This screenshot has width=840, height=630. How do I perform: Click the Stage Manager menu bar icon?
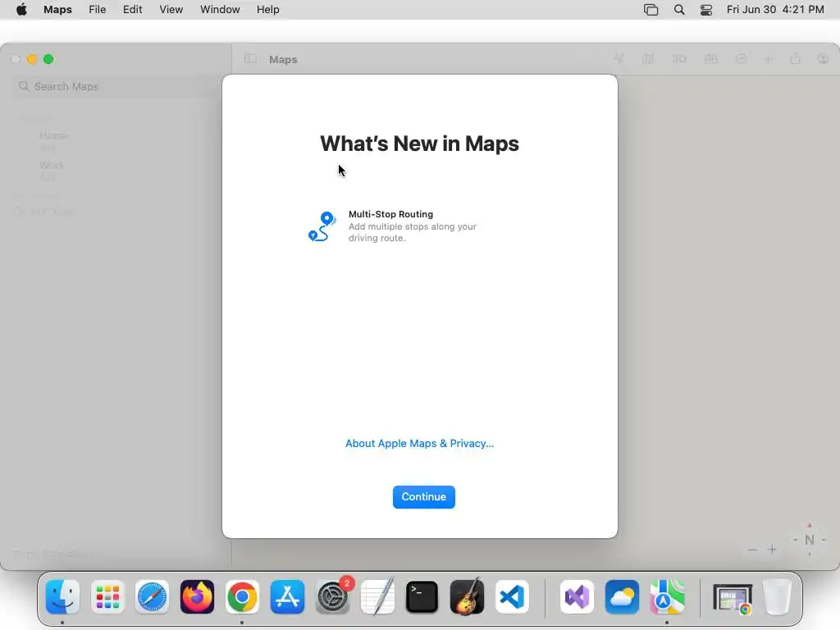[651, 10]
